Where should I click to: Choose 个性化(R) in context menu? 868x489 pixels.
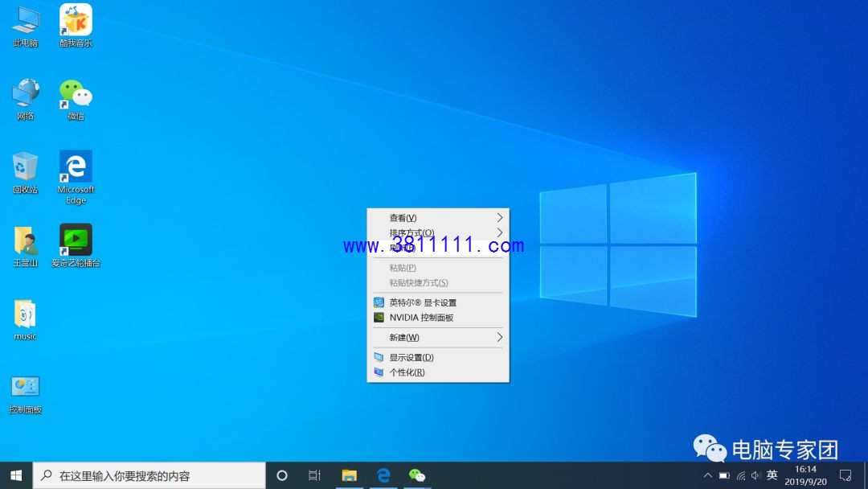coord(438,372)
